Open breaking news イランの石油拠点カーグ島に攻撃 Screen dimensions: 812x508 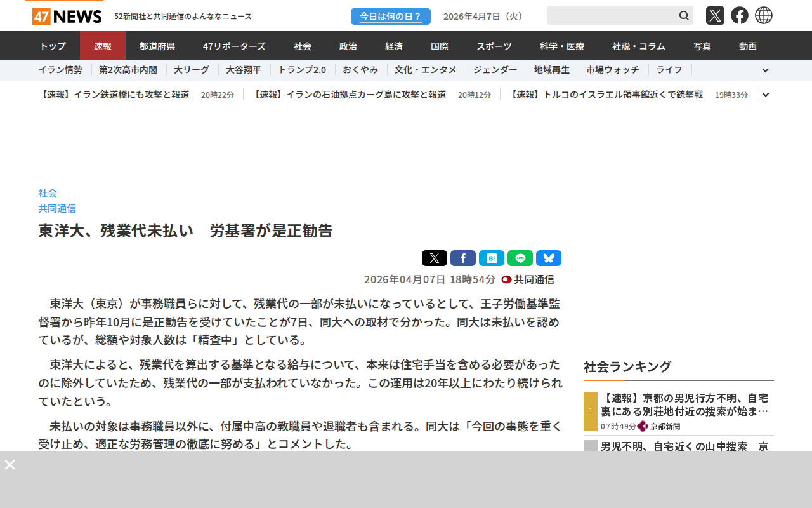click(x=348, y=95)
